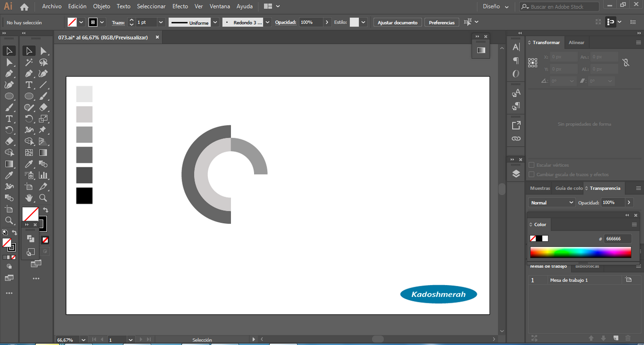Open the Links panel icon

pos(516,139)
